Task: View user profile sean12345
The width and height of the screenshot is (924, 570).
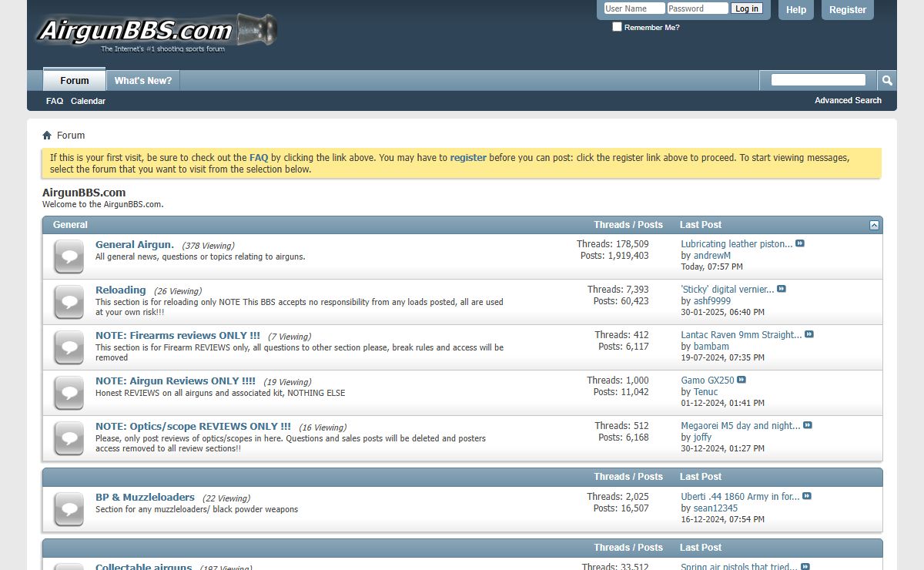Action: [x=715, y=508]
